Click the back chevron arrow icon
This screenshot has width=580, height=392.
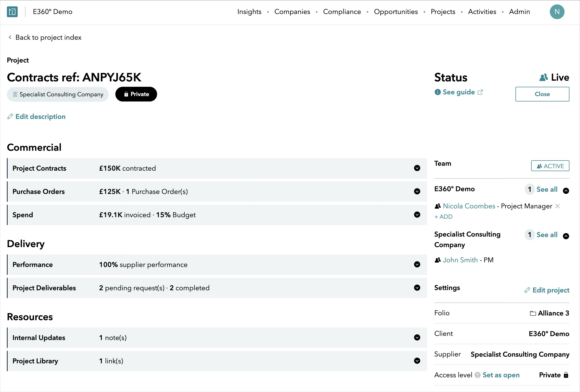10,37
